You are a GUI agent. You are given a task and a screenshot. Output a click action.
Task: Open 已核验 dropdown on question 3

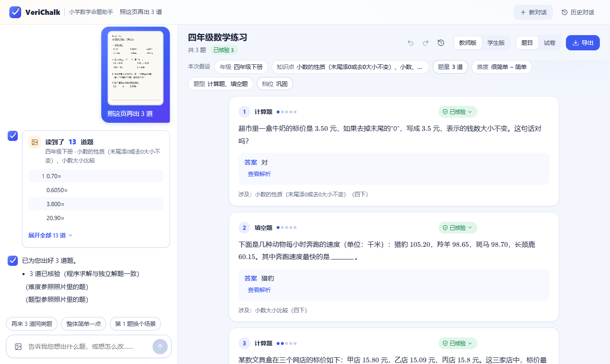coord(457,343)
